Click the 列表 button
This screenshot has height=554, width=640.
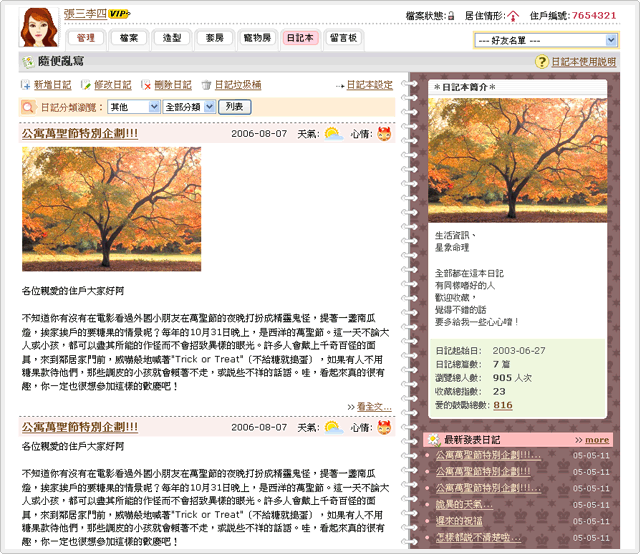[x=235, y=107]
